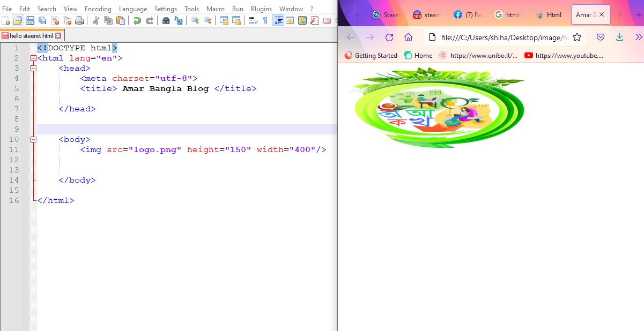This screenshot has width=644, height=331.
Task: Collapse the body tag fold at line 10
Action: point(33,140)
